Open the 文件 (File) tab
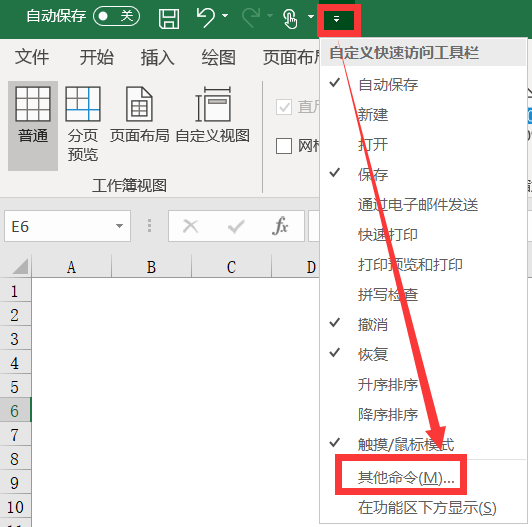This screenshot has height=527, width=532. click(32, 57)
